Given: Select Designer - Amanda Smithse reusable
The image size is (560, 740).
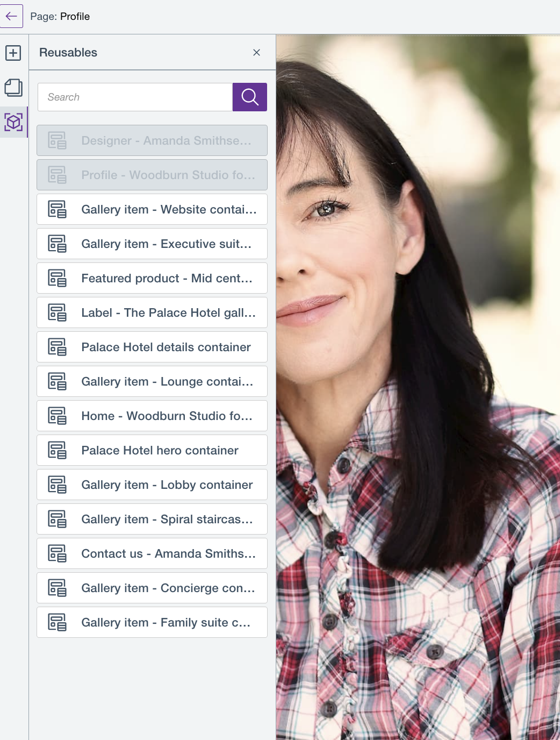Looking at the screenshot, I should point(152,140).
